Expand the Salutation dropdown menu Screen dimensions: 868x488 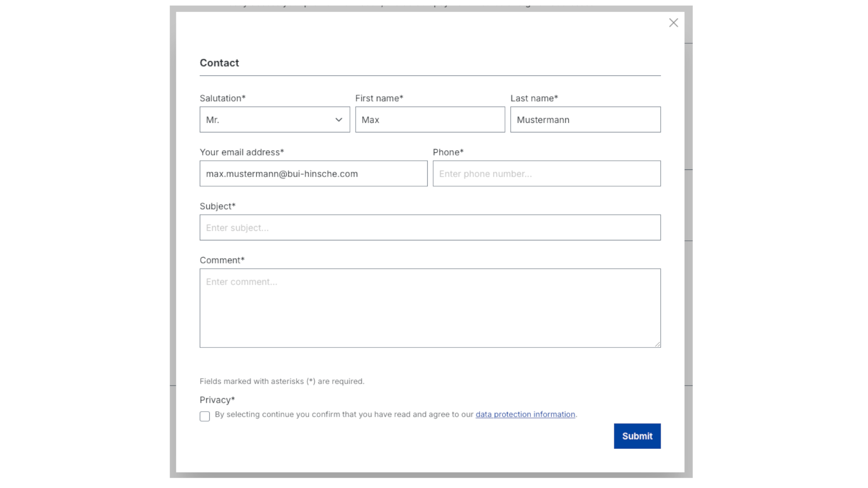click(275, 119)
